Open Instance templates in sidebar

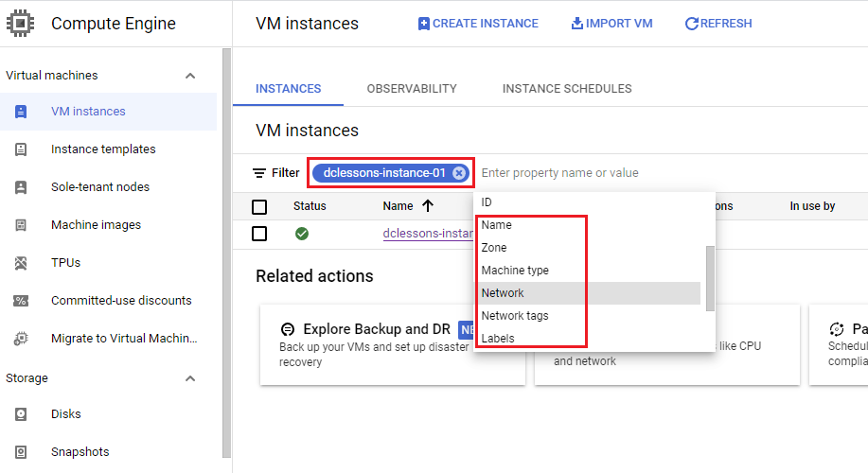(109, 149)
